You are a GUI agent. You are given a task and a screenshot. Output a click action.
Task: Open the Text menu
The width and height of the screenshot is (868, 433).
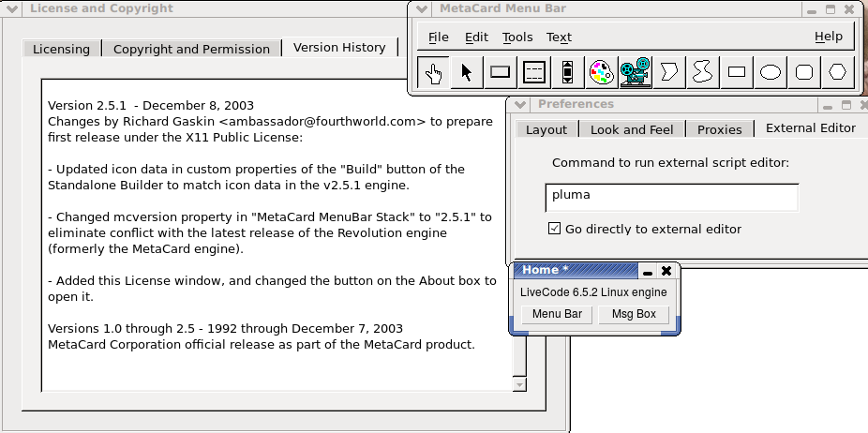pyautogui.click(x=559, y=37)
